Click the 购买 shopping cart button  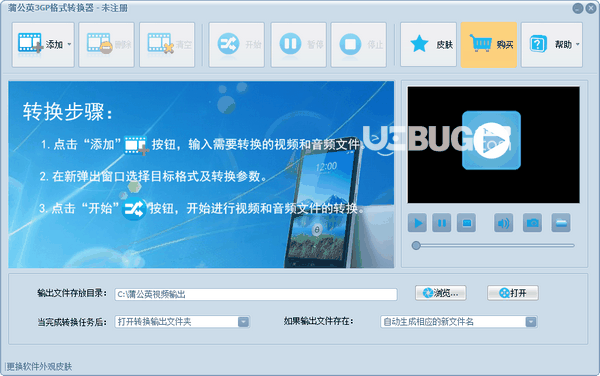tap(489, 45)
